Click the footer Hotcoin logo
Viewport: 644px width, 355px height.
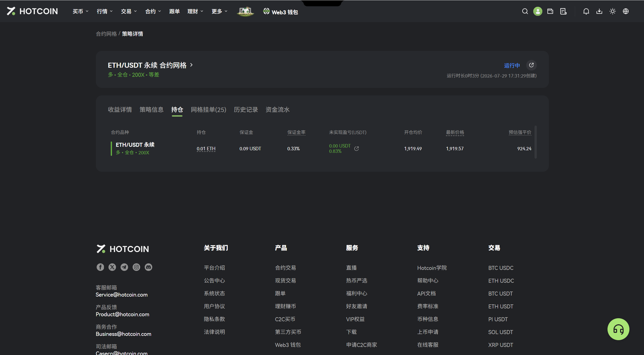123,249
